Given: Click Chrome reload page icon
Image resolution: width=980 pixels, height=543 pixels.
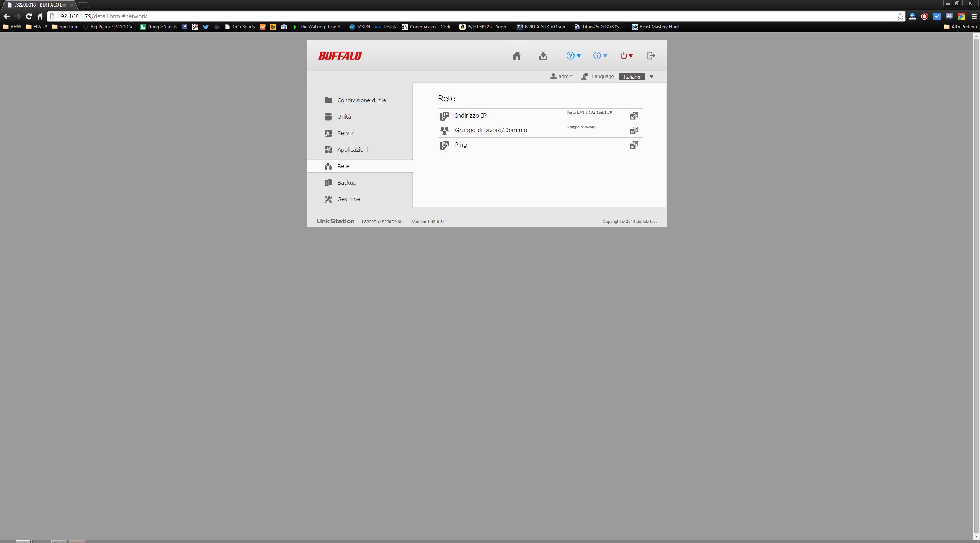Looking at the screenshot, I should pyautogui.click(x=29, y=16).
